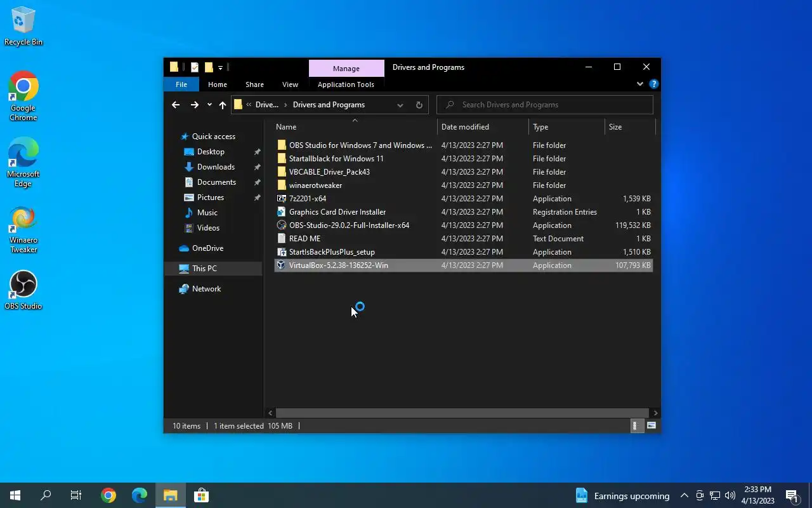This screenshot has width=812, height=508.
Task: Select Graphics Card Driver Installer registry file
Action: click(464, 212)
